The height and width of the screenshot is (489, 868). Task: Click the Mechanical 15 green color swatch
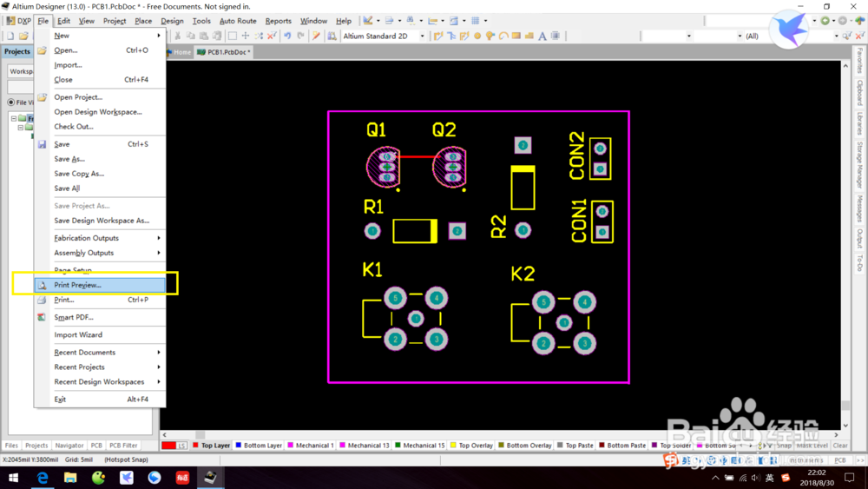coord(398,446)
